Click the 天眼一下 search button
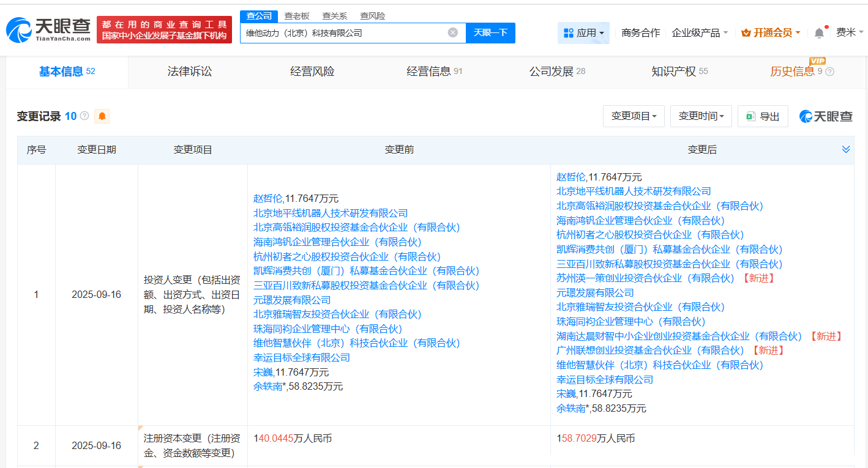The height and width of the screenshot is (468, 868). point(491,32)
